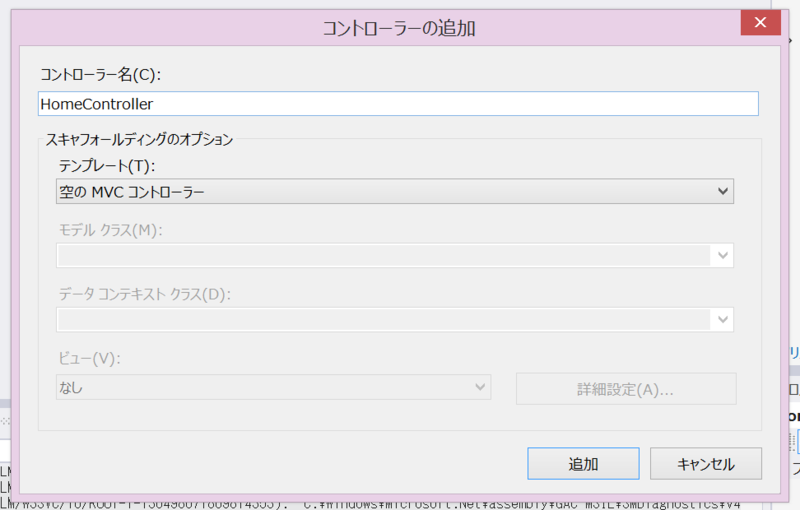Click the データ コンテキスト クラス(D): label
The width and height of the screenshot is (800, 510).
(144, 294)
